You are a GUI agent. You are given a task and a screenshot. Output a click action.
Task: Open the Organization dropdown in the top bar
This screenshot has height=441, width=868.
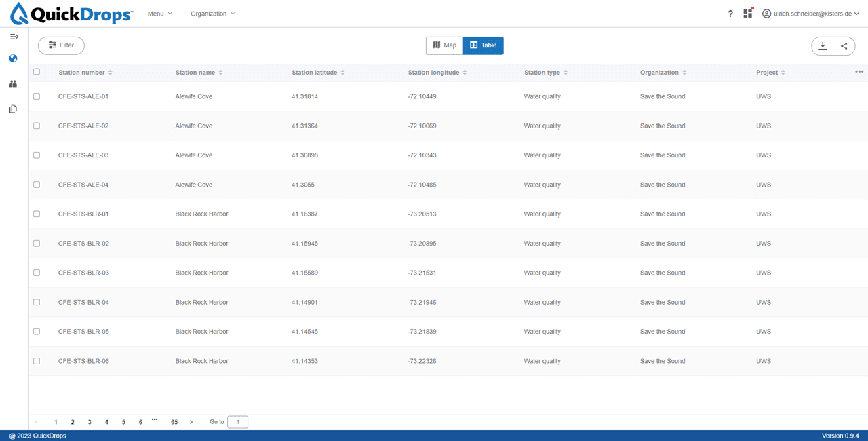coord(213,14)
